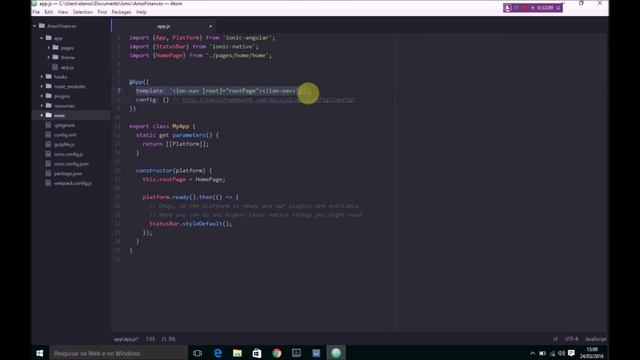640x360 pixels.
Task: Open the Windows Start menu
Action: click(40, 353)
